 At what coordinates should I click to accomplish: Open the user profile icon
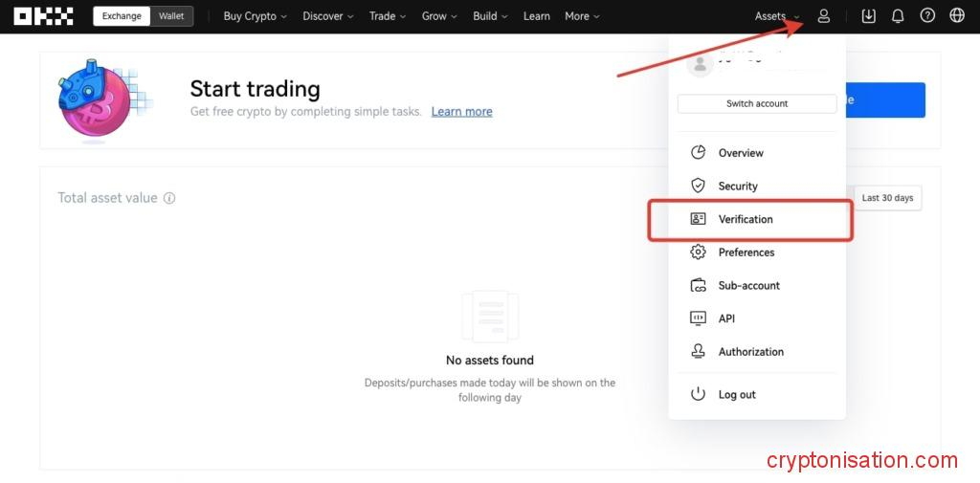[823, 16]
